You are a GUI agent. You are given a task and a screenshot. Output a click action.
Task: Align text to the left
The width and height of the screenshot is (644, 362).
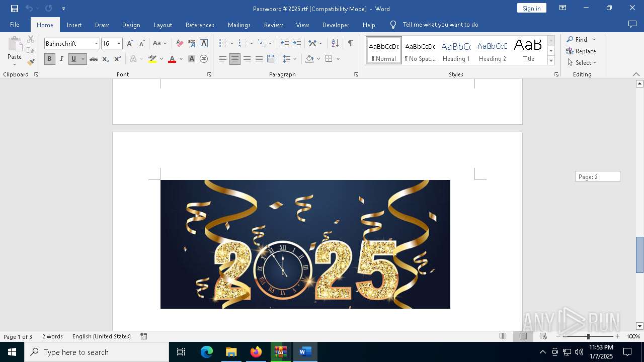click(223, 59)
